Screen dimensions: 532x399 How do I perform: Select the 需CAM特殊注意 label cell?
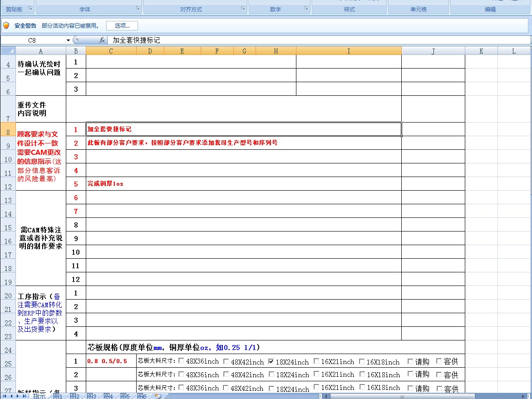tap(41, 238)
